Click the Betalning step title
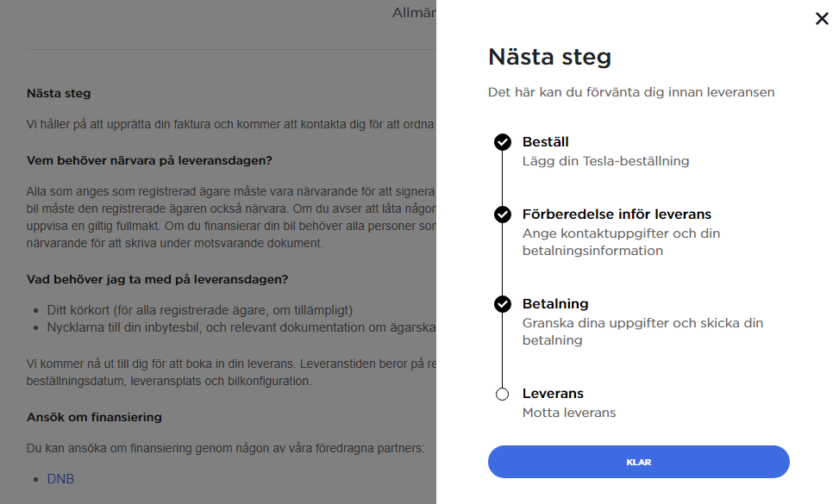839x504 pixels. coord(555,304)
